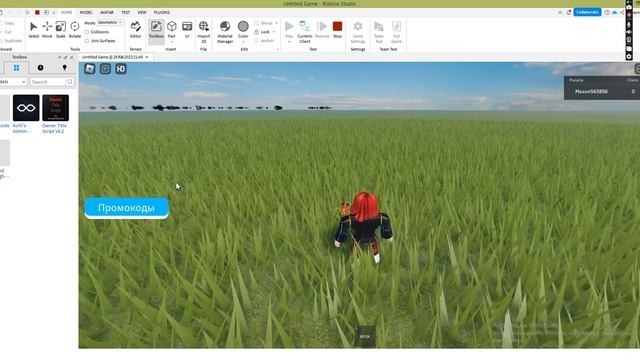
Task: Open the AVATAR ribbon tab
Action: [x=107, y=12]
